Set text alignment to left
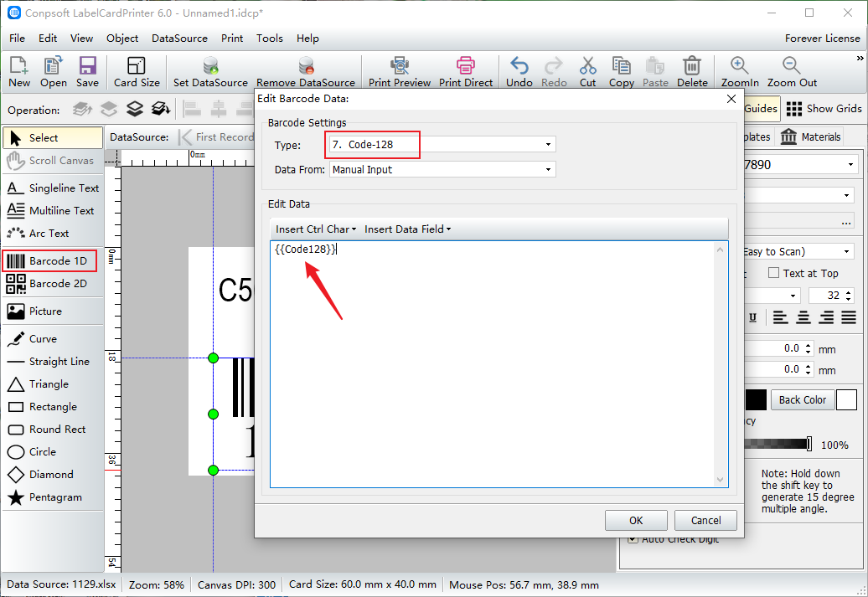The image size is (868, 597). click(x=781, y=317)
